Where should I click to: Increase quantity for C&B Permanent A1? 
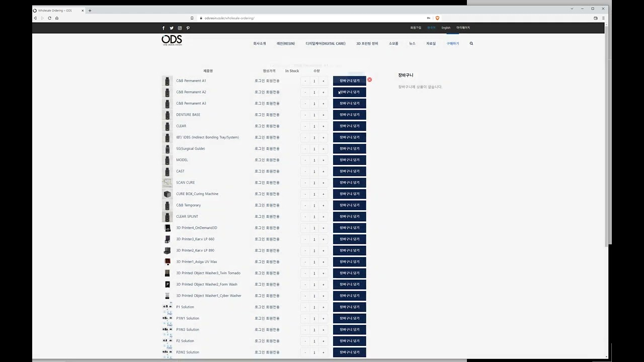[x=324, y=81]
